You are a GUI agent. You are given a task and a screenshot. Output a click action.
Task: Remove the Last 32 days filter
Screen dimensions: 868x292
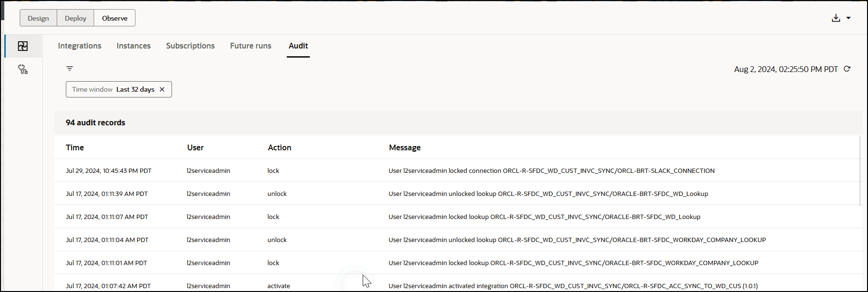(162, 89)
